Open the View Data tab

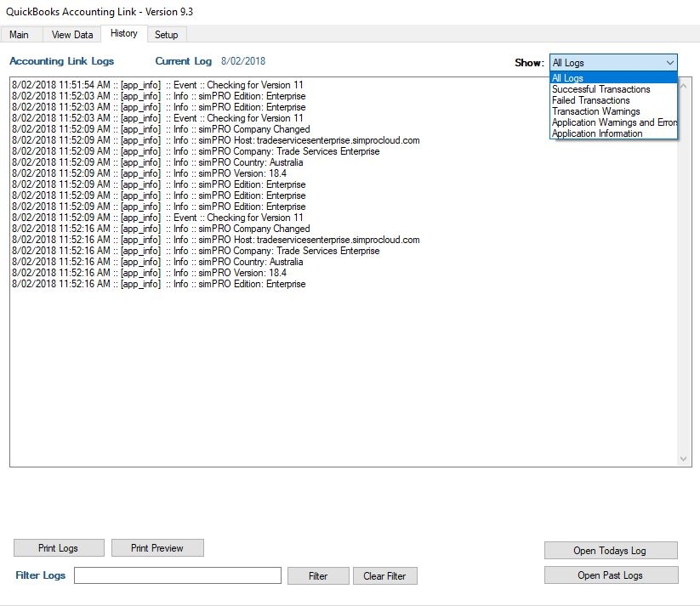[x=72, y=35]
